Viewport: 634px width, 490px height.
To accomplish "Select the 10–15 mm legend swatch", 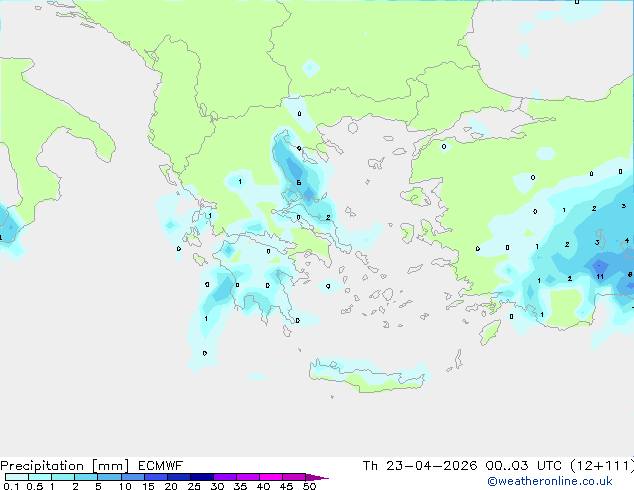I will click(x=132, y=477).
